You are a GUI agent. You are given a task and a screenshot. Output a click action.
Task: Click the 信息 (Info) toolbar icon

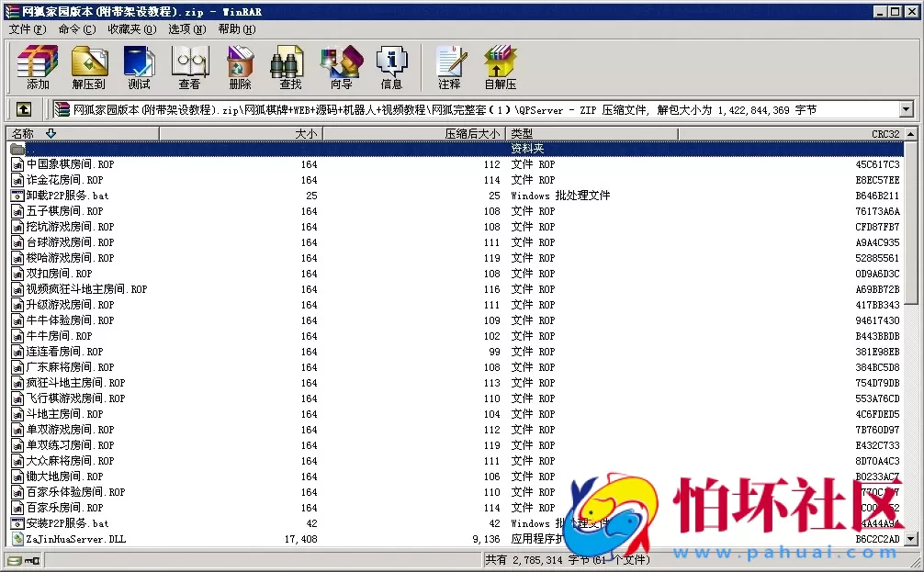pyautogui.click(x=392, y=66)
